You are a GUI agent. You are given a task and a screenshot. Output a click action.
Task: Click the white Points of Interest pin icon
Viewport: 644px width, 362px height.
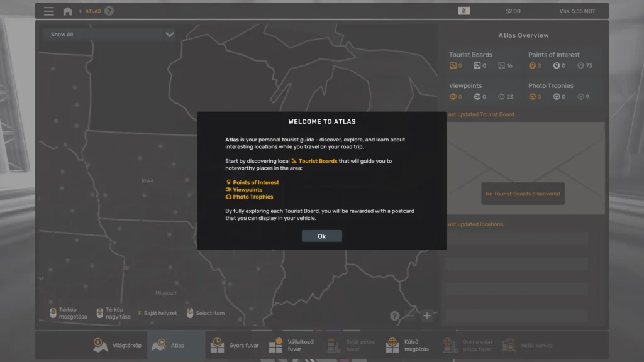tap(556, 65)
